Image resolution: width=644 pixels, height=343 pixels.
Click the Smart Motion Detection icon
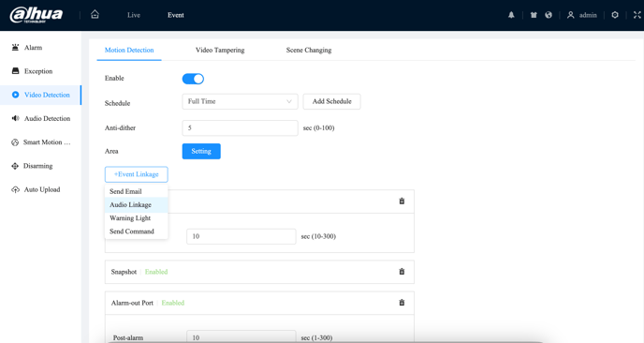(15, 142)
